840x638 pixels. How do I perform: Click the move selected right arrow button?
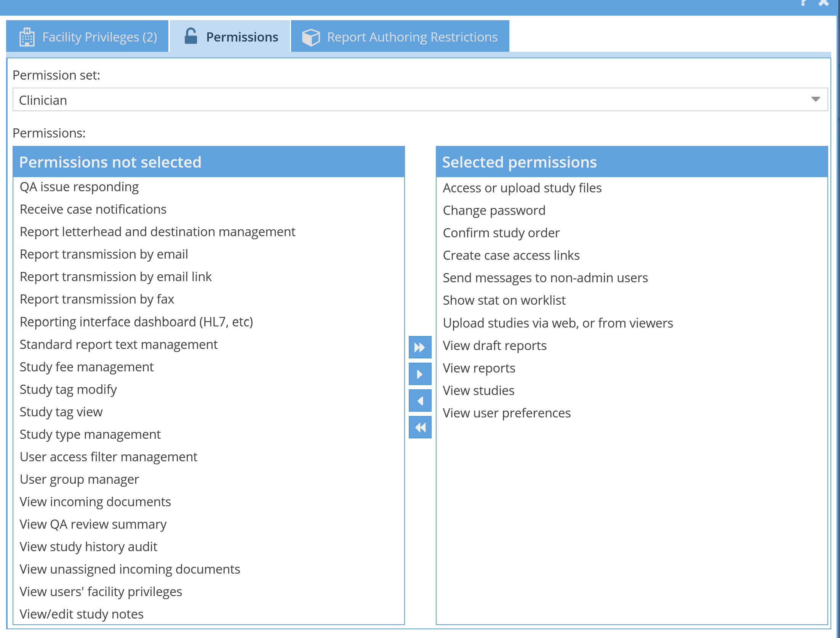click(x=420, y=374)
